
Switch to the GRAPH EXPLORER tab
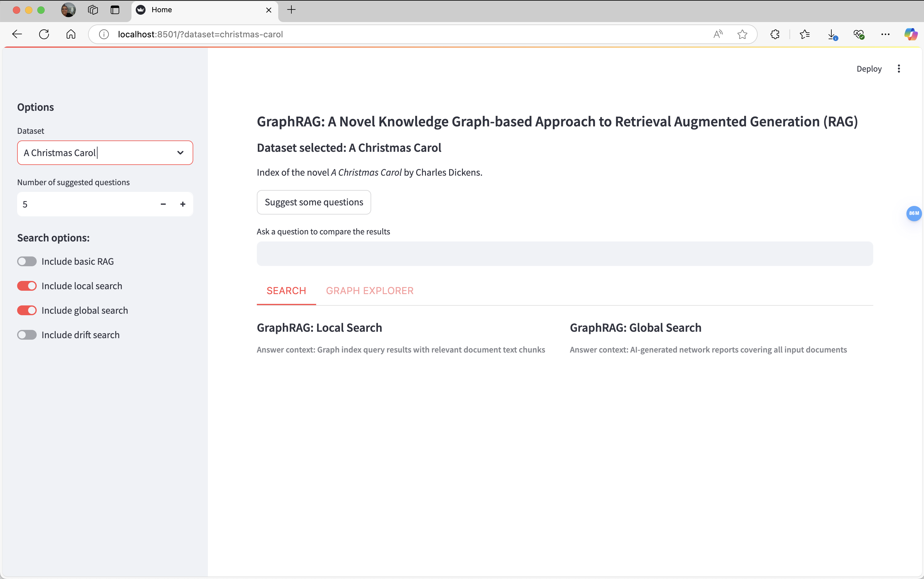click(x=369, y=291)
